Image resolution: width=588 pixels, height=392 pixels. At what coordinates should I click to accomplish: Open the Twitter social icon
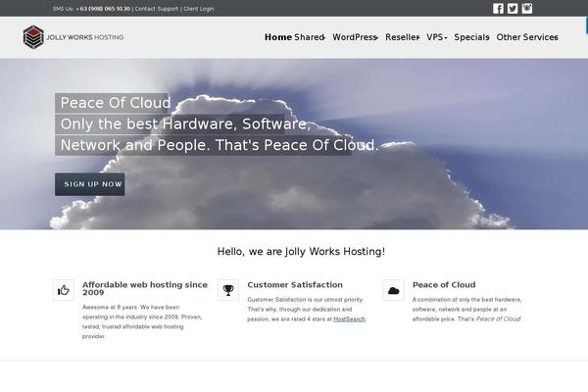[x=513, y=8]
